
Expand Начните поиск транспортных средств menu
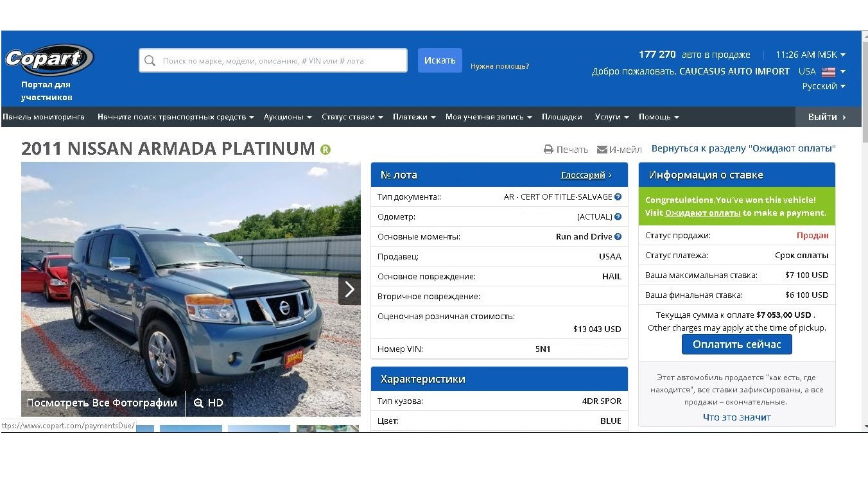point(175,117)
